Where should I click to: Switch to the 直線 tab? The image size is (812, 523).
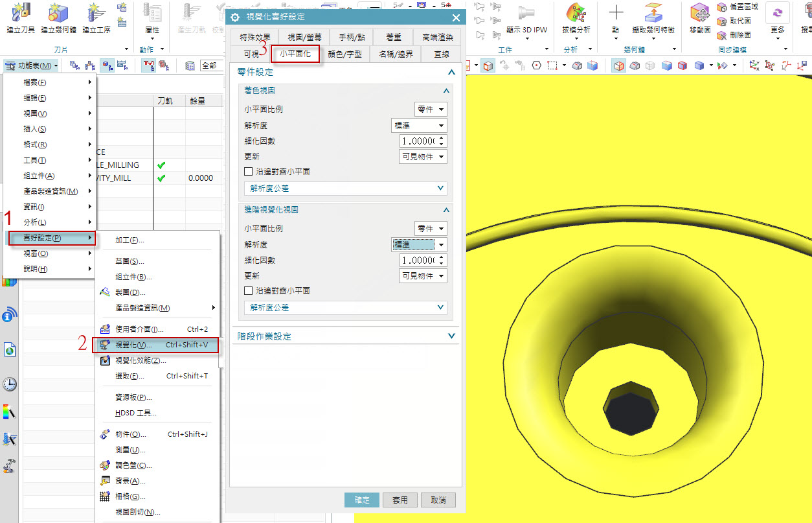442,54
